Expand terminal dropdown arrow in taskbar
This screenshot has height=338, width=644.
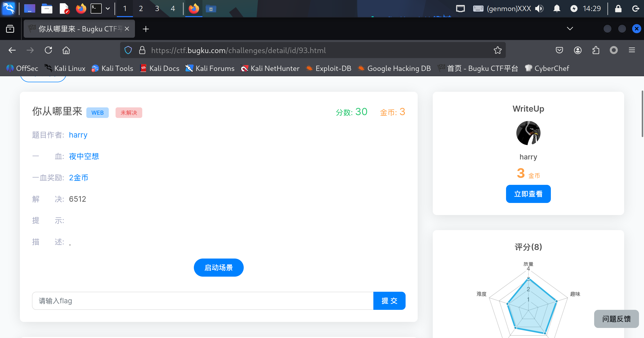[x=108, y=9]
